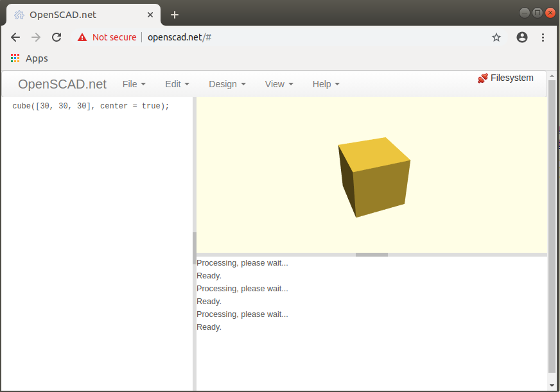560x392 pixels.
Task: Open a new browser tab
Action: pos(174,15)
